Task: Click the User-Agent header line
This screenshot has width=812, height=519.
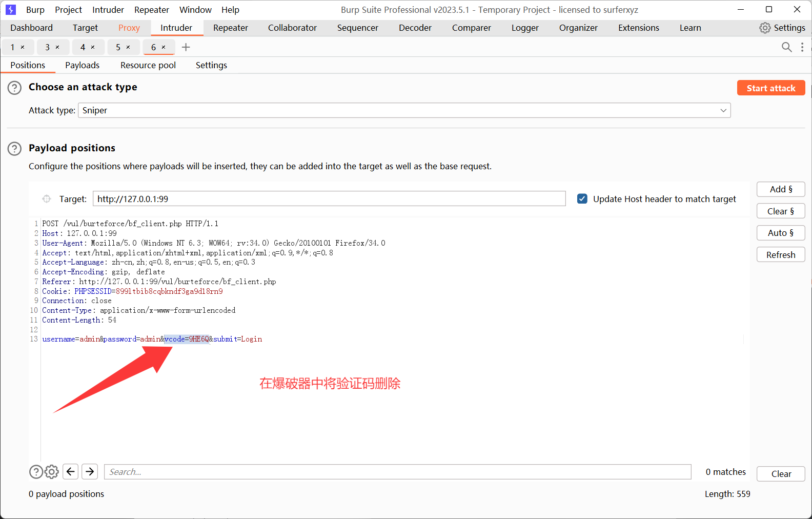Action: coord(214,243)
